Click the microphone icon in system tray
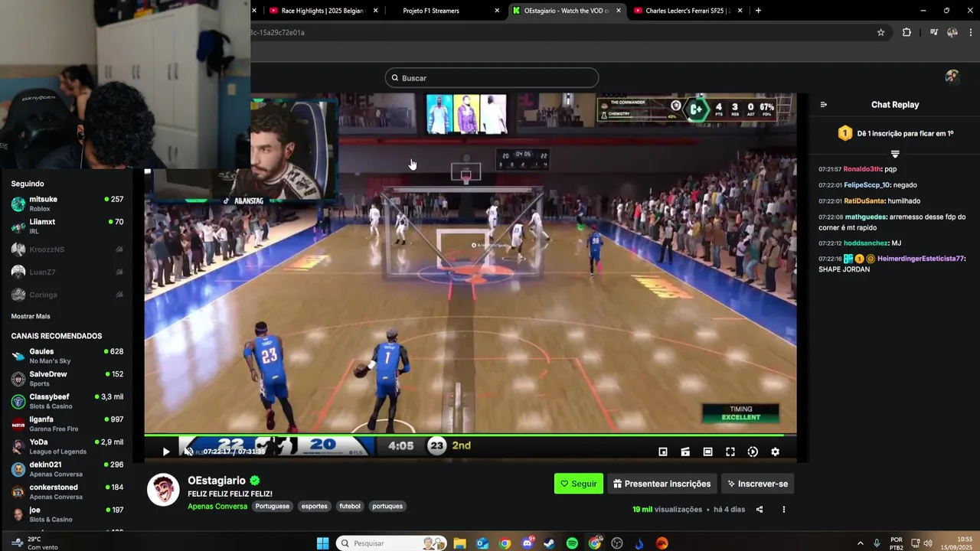This screenshot has width=980, height=551. pos(877,543)
